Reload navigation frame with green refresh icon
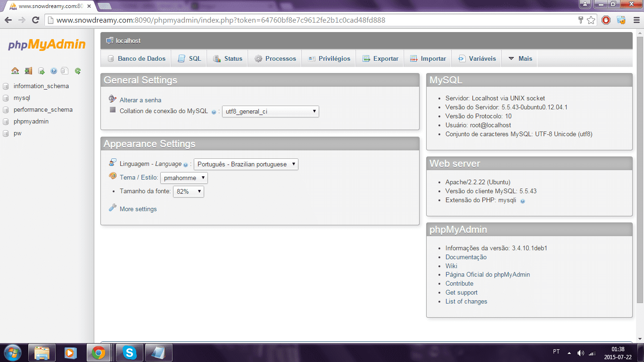 78,71
